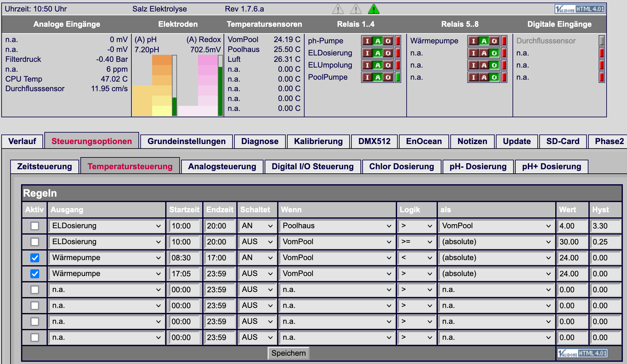Force PoolPumpe off via O button
This screenshot has width=627, height=364.
tap(388, 77)
